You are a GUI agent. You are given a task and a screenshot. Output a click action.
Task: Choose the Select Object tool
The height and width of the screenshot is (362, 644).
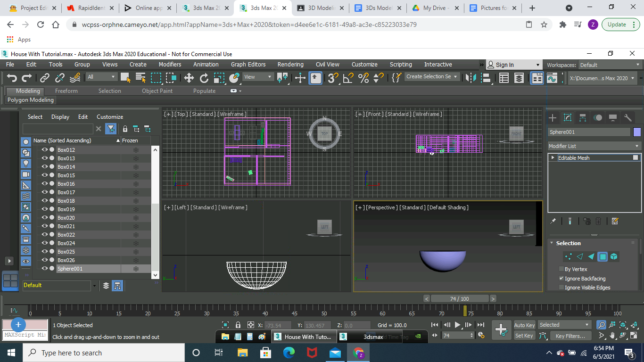[x=125, y=78]
